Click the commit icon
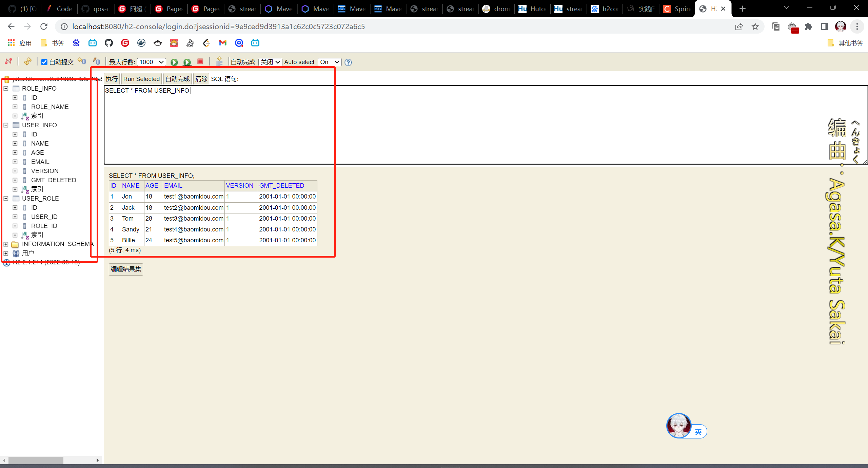868x468 pixels. [x=97, y=61]
